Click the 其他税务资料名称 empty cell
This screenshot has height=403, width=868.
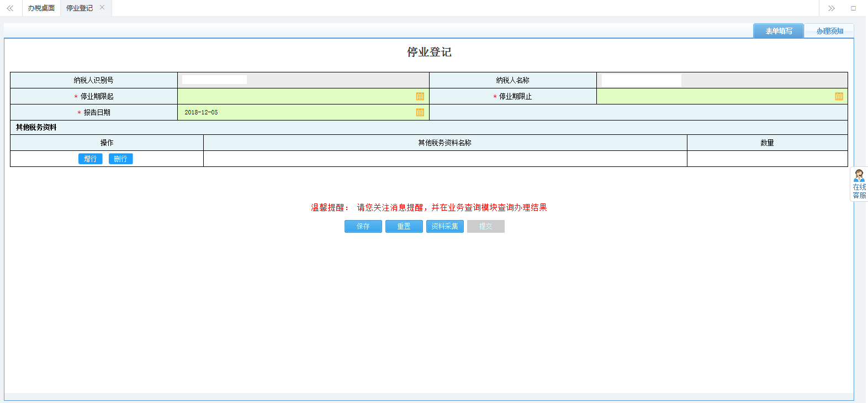click(x=445, y=159)
